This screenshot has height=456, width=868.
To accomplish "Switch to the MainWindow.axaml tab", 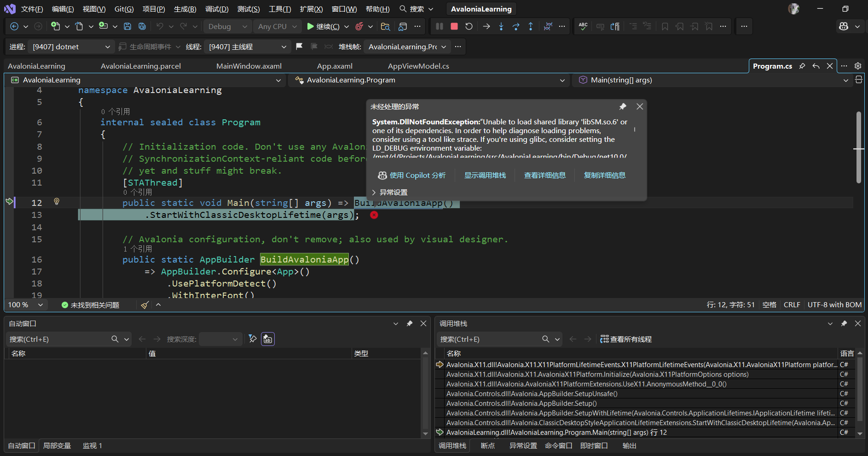I will coord(249,66).
